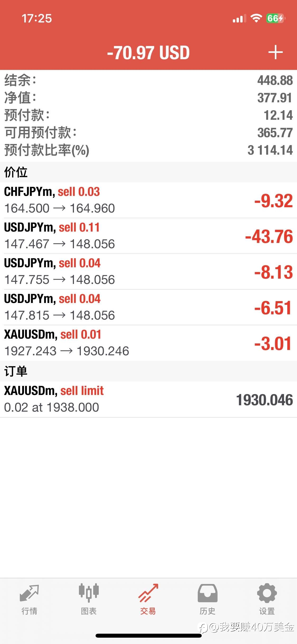Select USDJPYm position opened at 147.755
Viewport: 297px width, 644px height.
click(x=148, y=272)
